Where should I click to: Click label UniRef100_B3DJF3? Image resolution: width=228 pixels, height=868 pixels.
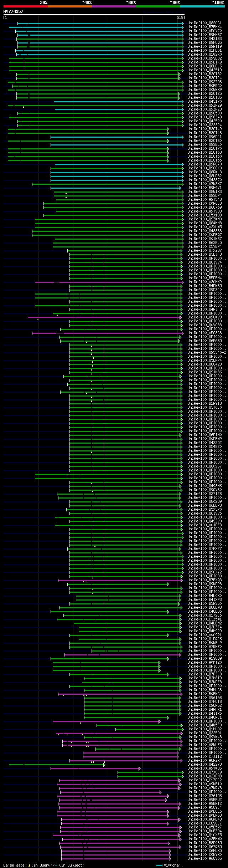204,255
